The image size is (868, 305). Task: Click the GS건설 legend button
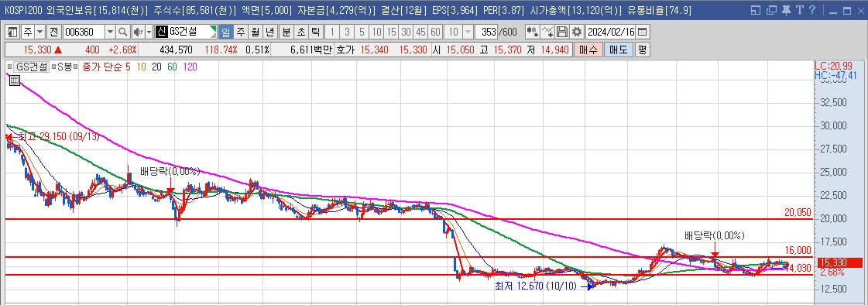click(32, 67)
